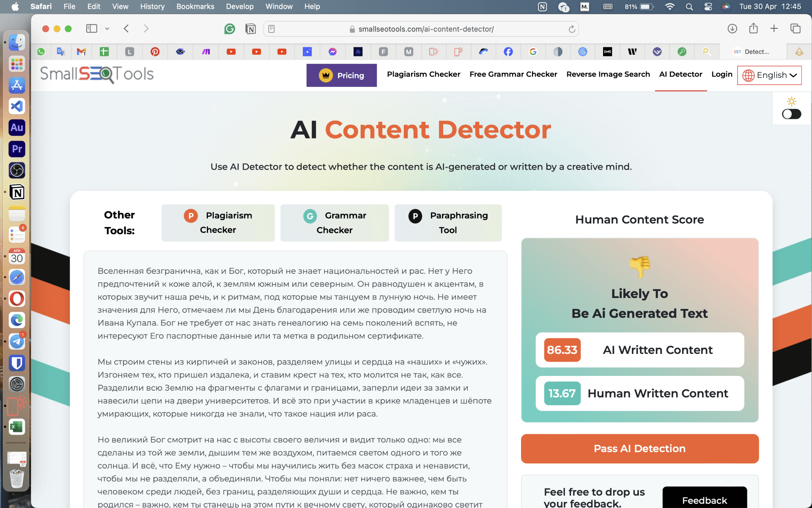Open Control Center in the menu bar
812x508 pixels.
[708, 6]
